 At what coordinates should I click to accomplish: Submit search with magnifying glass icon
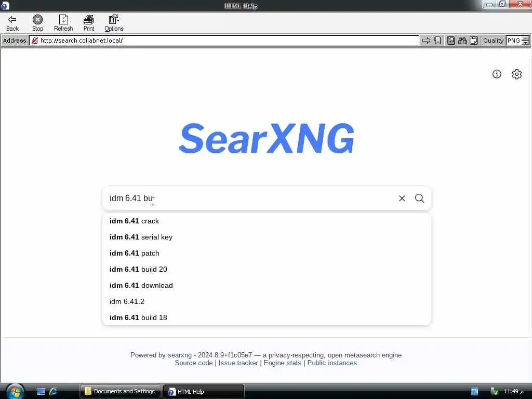(420, 198)
